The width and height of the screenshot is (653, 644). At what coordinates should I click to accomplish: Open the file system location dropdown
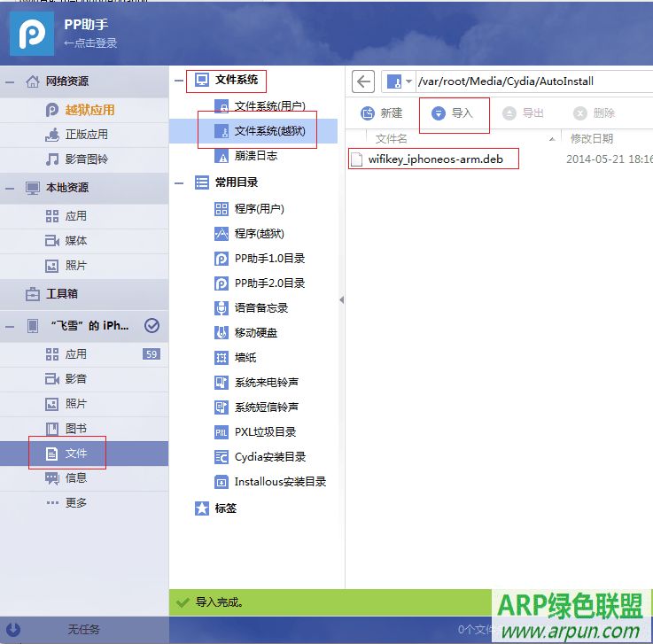coord(409,81)
